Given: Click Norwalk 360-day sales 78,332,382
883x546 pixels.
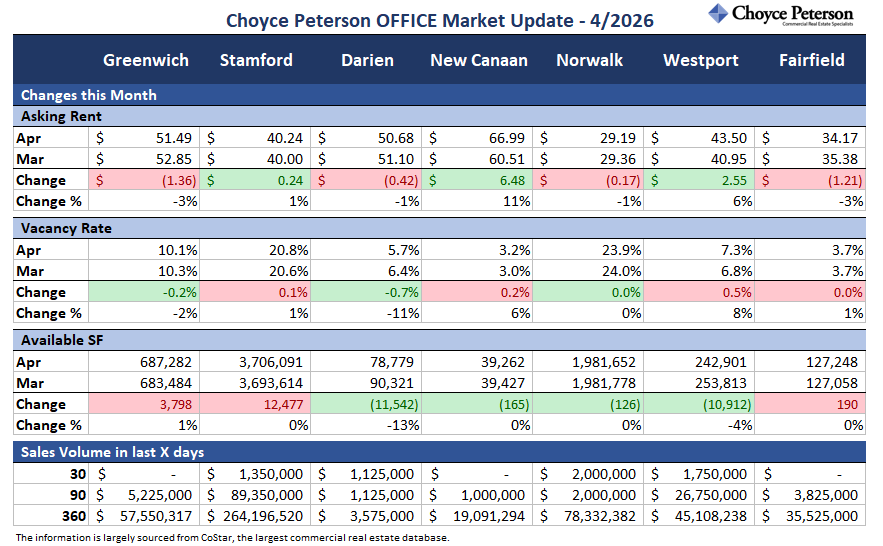Looking at the screenshot, I should (x=600, y=516).
